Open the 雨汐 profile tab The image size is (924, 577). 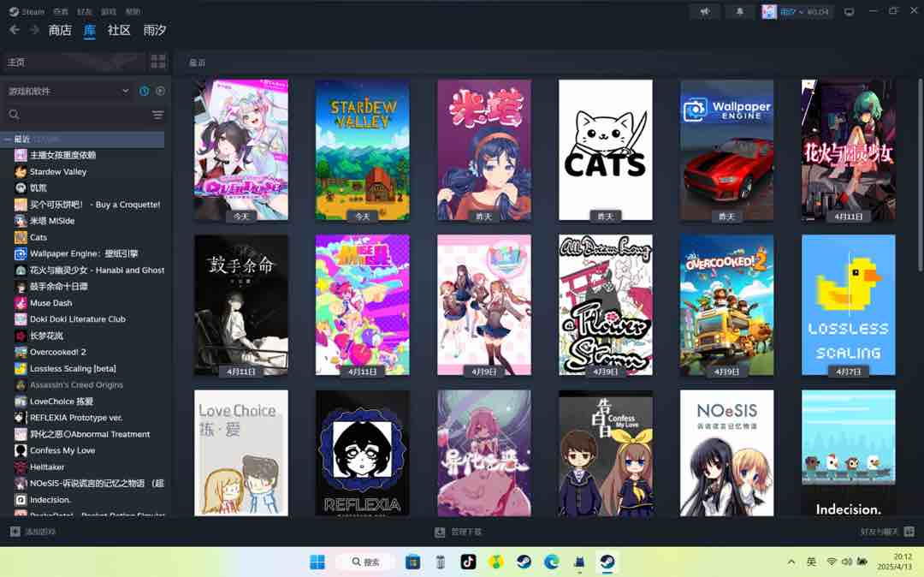tap(154, 30)
